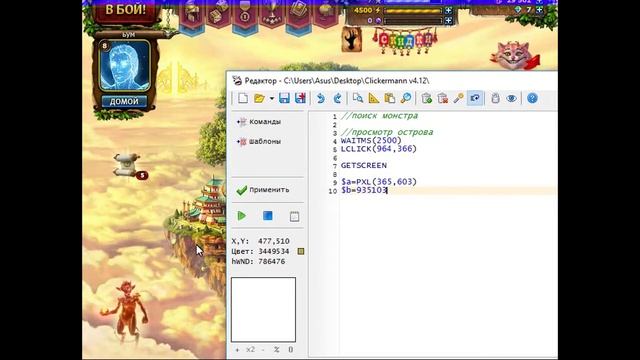Open the find-in-text tool
The width and height of the screenshot is (640, 360).
pyautogui.click(x=358, y=98)
